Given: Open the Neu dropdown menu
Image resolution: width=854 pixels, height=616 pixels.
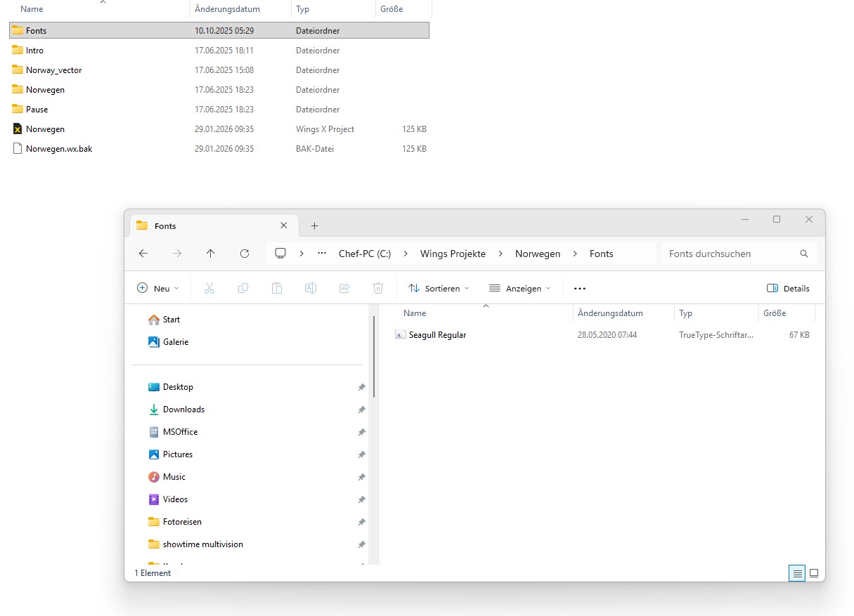Looking at the screenshot, I should tap(158, 288).
